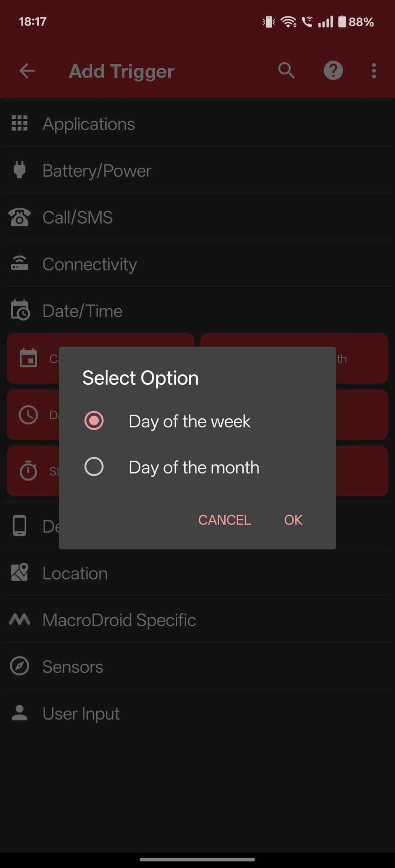Screen dimensions: 395x868
Task: Click the Date/Time calendar-clock icon
Action: pos(19,310)
